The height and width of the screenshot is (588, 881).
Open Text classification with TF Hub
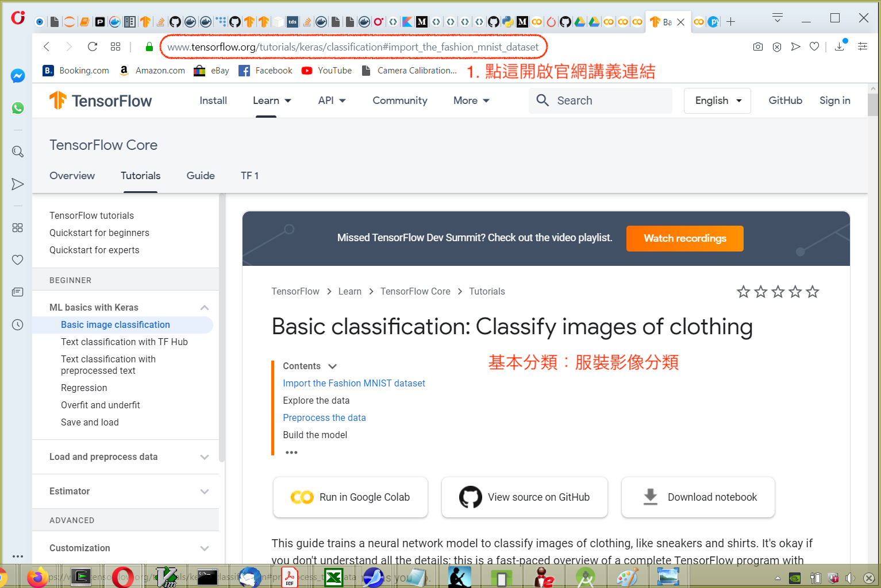(124, 342)
